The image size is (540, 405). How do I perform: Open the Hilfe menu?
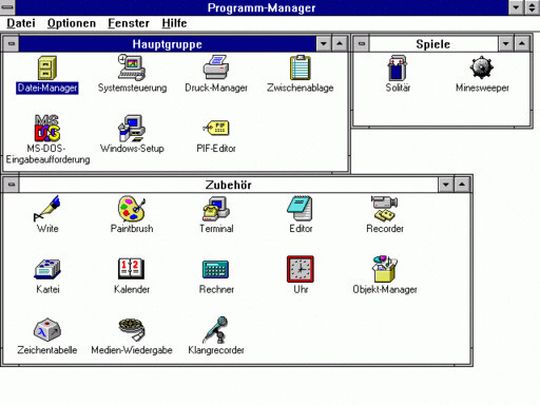tap(174, 23)
